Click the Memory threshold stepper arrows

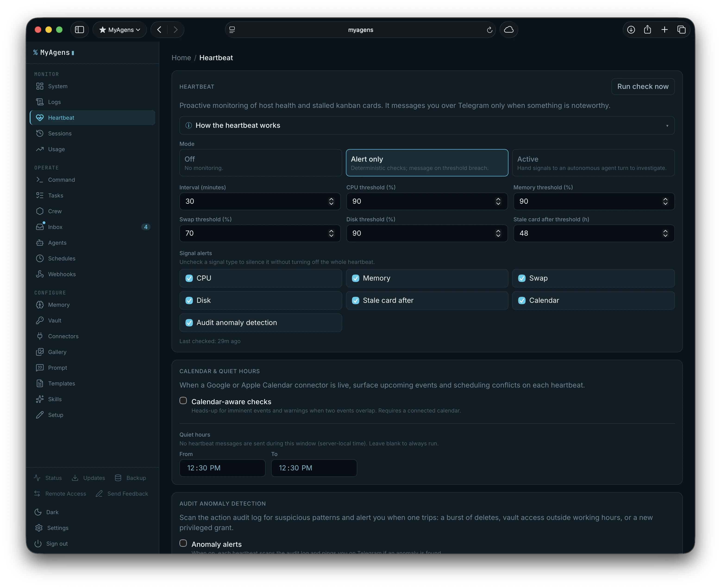(x=665, y=202)
